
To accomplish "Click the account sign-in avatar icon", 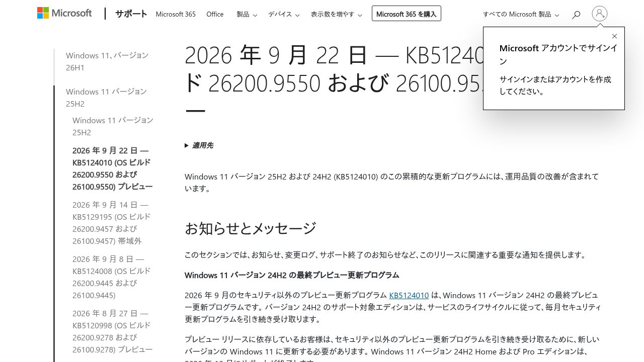I will (600, 14).
